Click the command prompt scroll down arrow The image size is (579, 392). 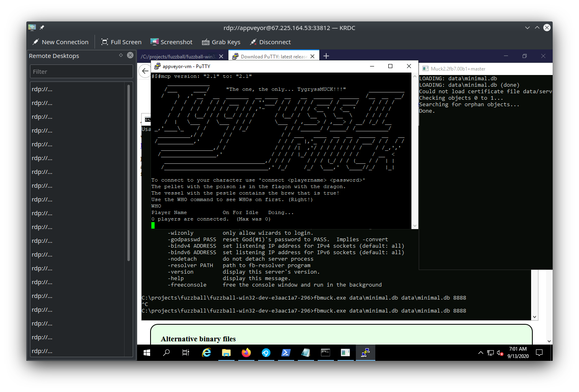[x=535, y=317]
